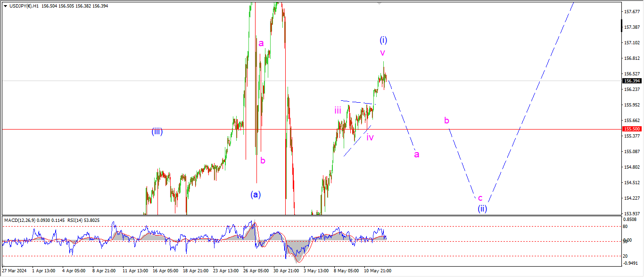The width and height of the screenshot is (644, 277).
Task: Click the 10 May 21:00 time axis label
Action: [x=378, y=271]
